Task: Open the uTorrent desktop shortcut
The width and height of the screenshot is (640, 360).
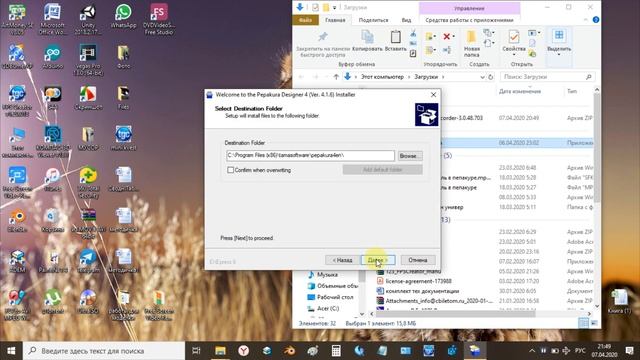Action: [52, 302]
